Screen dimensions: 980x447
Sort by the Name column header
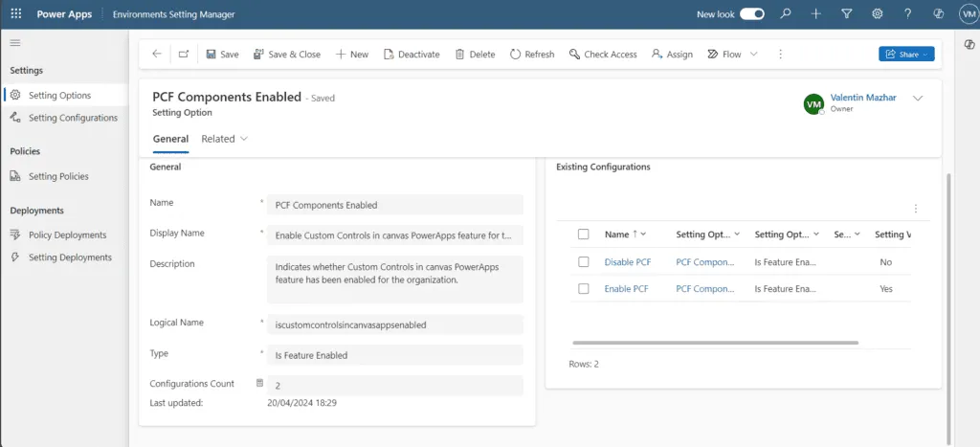625,234
